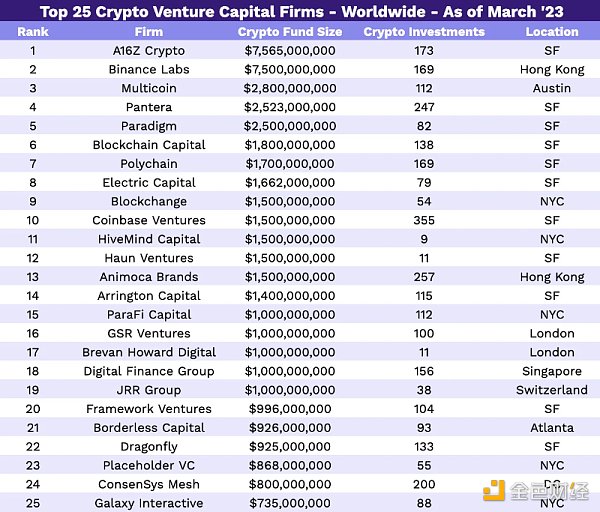Select the Switzerland location cell
This screenshot has height=512, width=600.
click(x=552, y=390)
